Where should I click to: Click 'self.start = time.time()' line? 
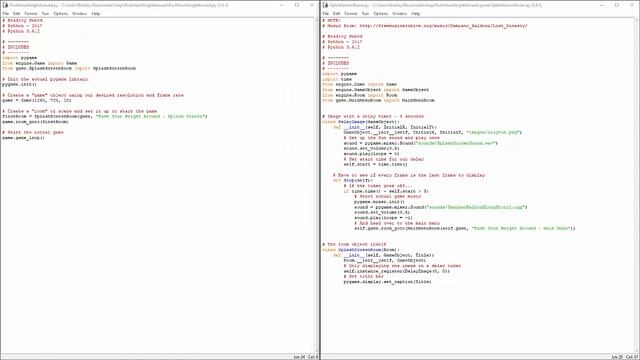pos(376,164)
